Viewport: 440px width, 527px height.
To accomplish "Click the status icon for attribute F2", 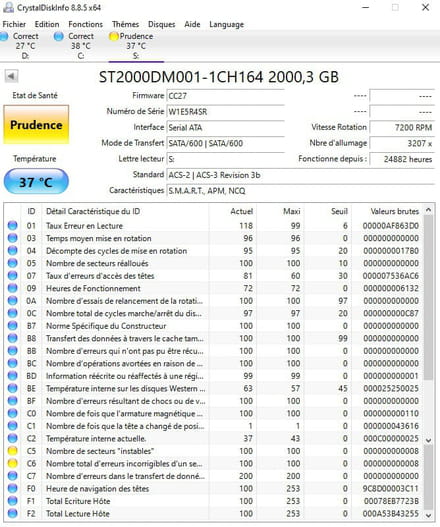I will tap(12, 514).
